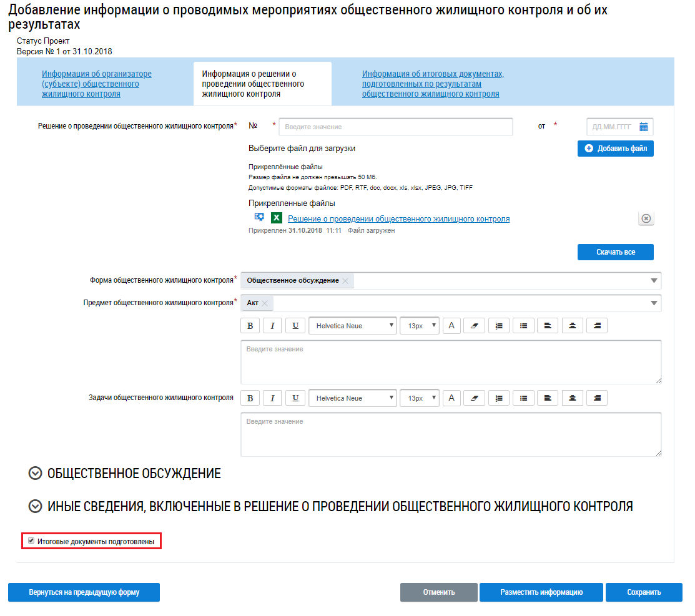This screenshot has height=616, width=695.
Task: Apply bold in the subject editor toolbar
Action: click(x=250, y=326)
